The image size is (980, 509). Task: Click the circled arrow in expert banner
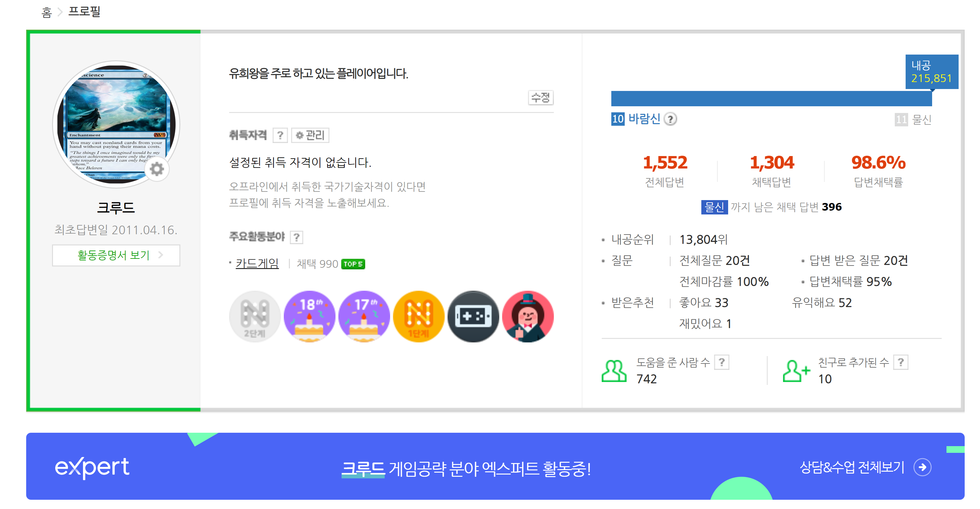point(922,467)
